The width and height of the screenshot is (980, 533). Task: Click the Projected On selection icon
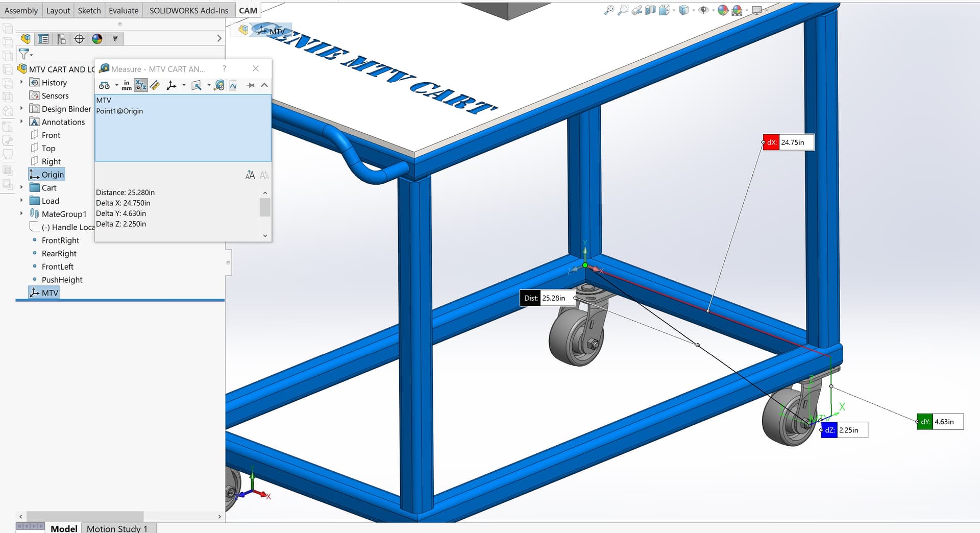(x=197, y=85)
